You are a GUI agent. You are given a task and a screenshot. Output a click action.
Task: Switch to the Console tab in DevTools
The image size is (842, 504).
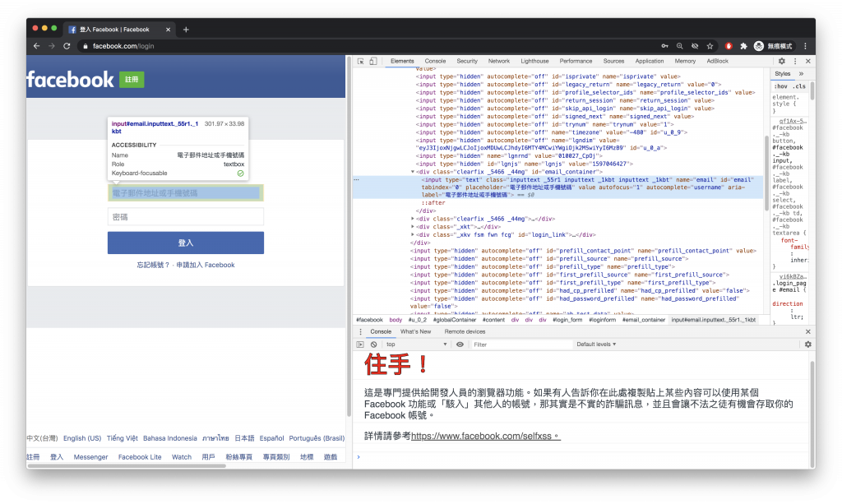435,61
